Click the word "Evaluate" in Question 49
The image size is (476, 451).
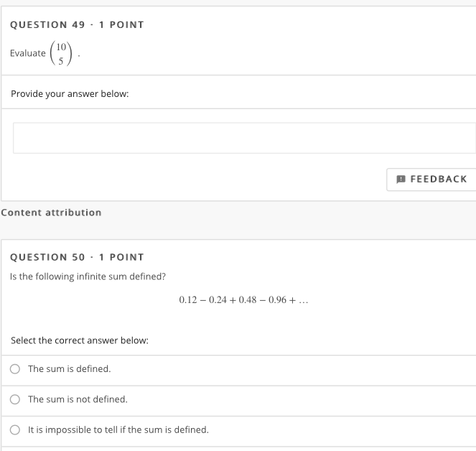tap(27, 53)
